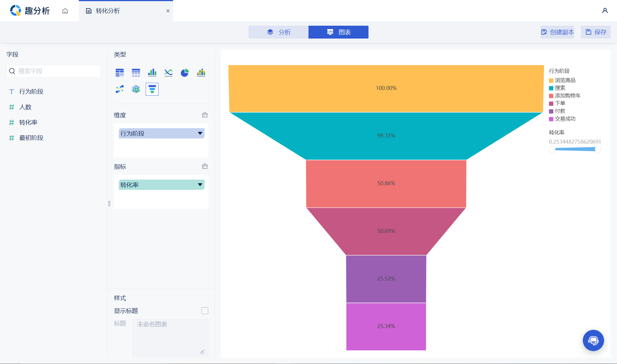Click the 保存 button
The width and height of the screenshot is (617, 364).
coord(596,32)
